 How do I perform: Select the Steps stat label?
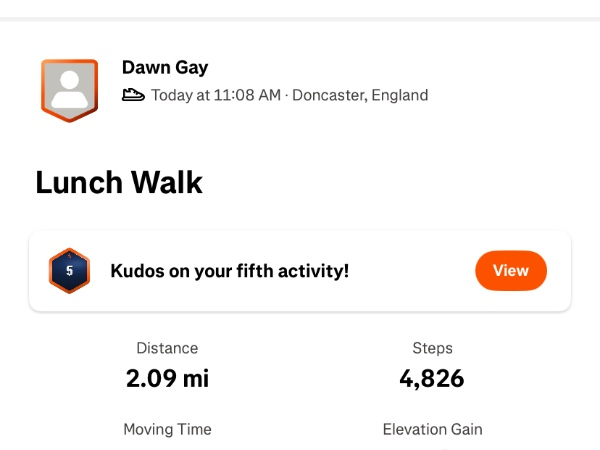point(432,348)
